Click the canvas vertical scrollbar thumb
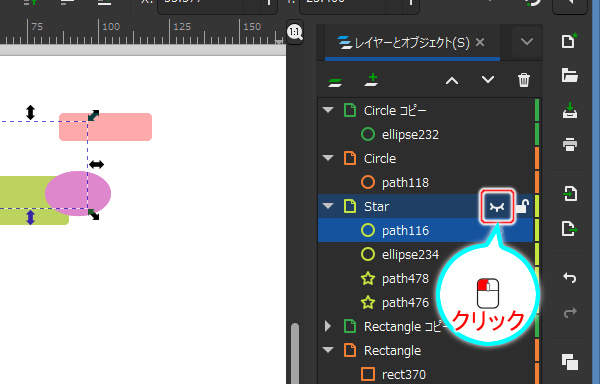The height and width of the screenshot is (384, 600). coord(295,353)
